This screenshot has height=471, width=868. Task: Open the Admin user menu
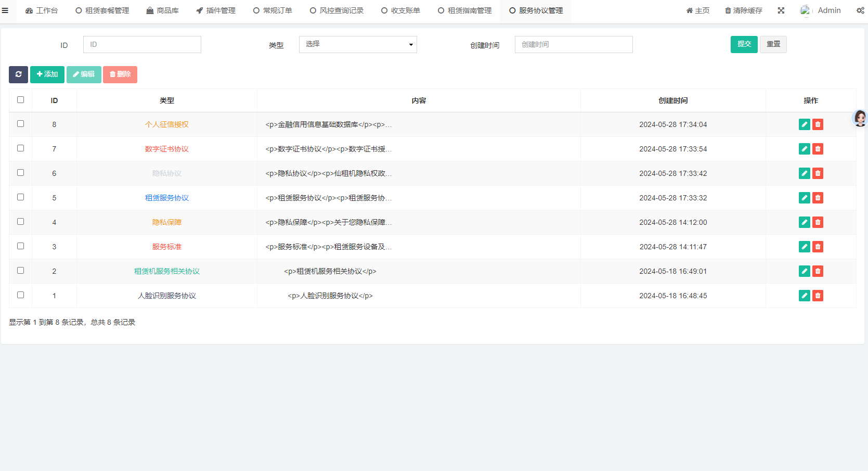pos(821,10)
